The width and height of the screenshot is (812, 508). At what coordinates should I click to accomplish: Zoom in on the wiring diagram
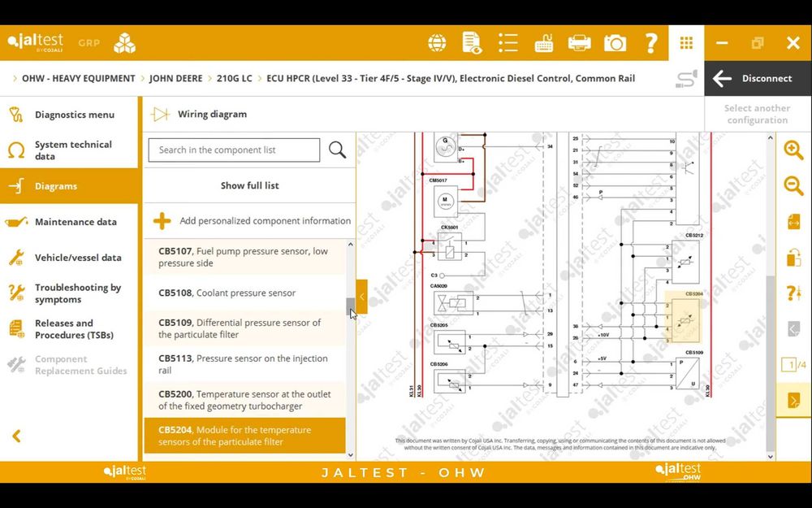coord(793,150)
